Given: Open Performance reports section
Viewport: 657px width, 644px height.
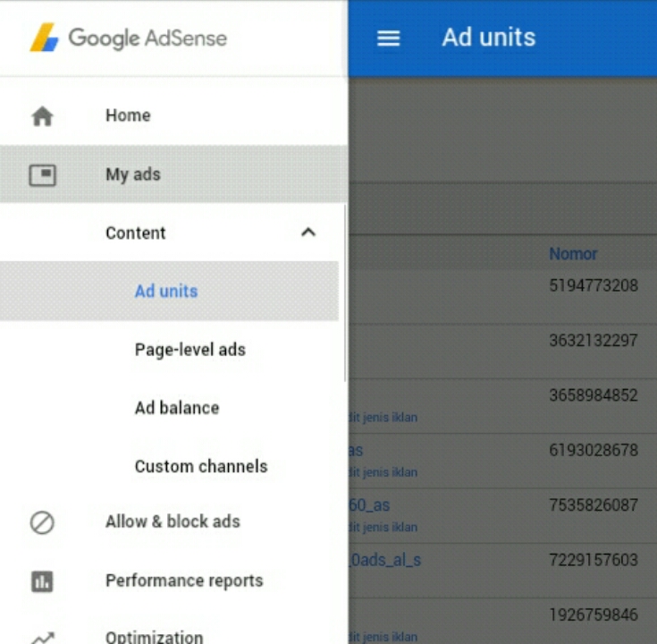Looking at the screenshot, I should pos(184,580).
